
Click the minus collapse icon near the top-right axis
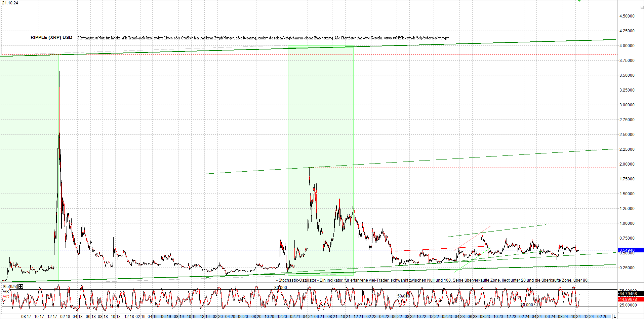click(642, 7)
